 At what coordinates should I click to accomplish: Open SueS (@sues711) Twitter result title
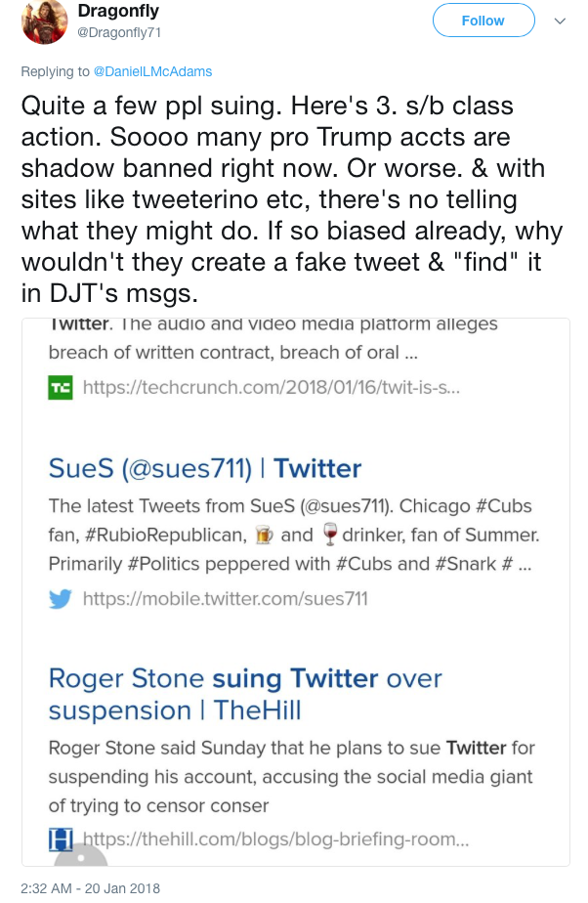(x=204, y=469)
